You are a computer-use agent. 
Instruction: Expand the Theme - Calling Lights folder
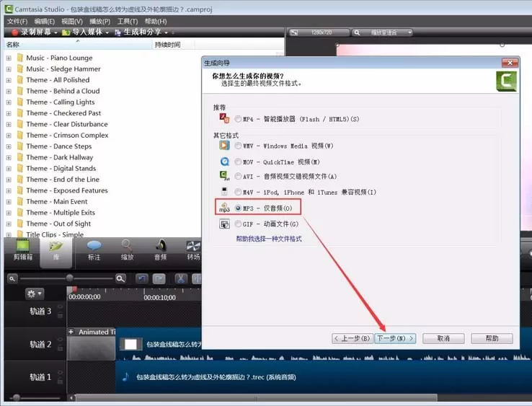(x=9, y=102)
